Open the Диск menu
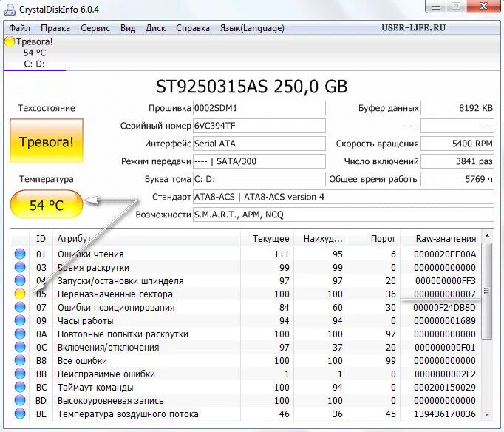 point(156,28)
